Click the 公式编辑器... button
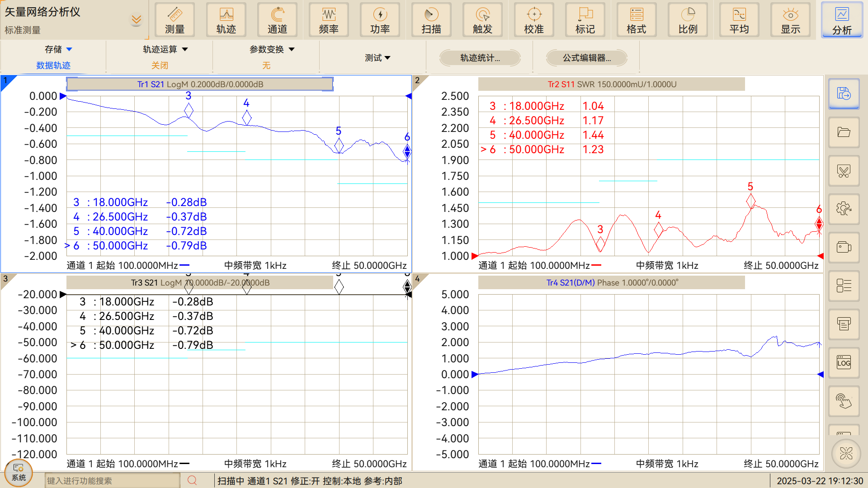 587,58
